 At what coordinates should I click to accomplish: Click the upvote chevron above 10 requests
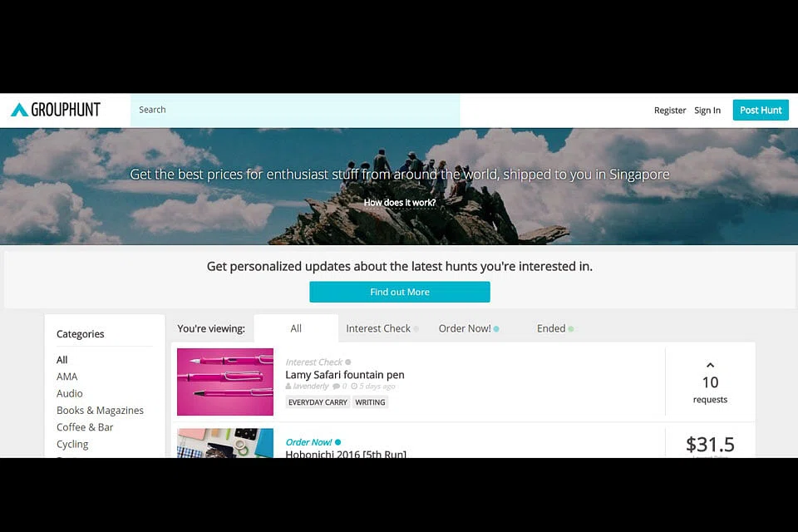[x=710, y=365]
